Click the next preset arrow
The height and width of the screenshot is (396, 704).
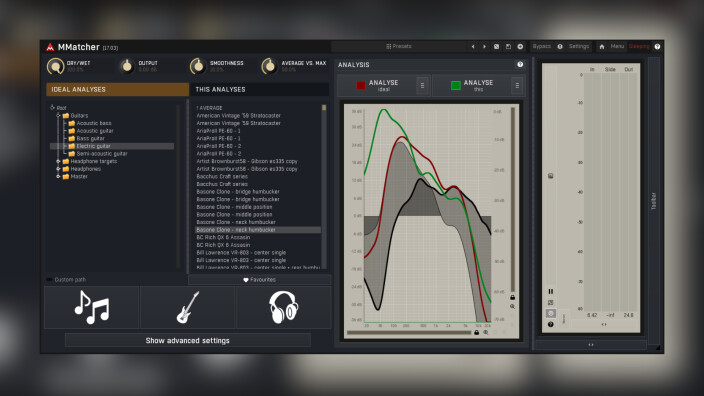(484, 46)
